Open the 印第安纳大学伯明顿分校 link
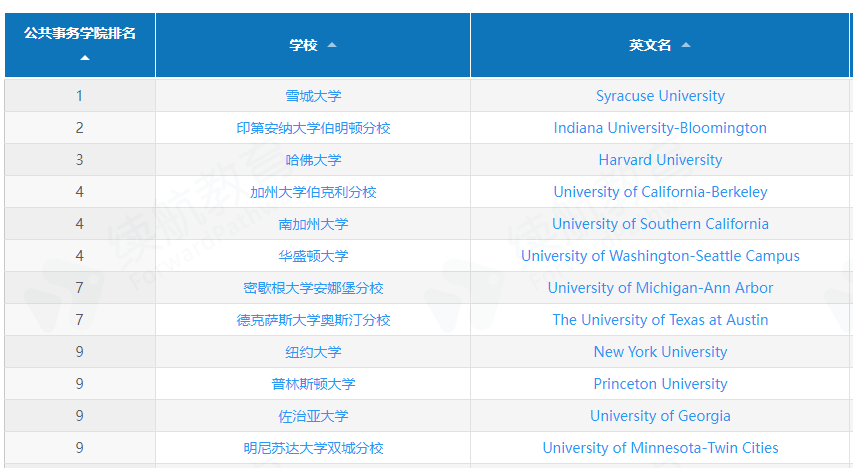853x468 pixels. point(313,128)
